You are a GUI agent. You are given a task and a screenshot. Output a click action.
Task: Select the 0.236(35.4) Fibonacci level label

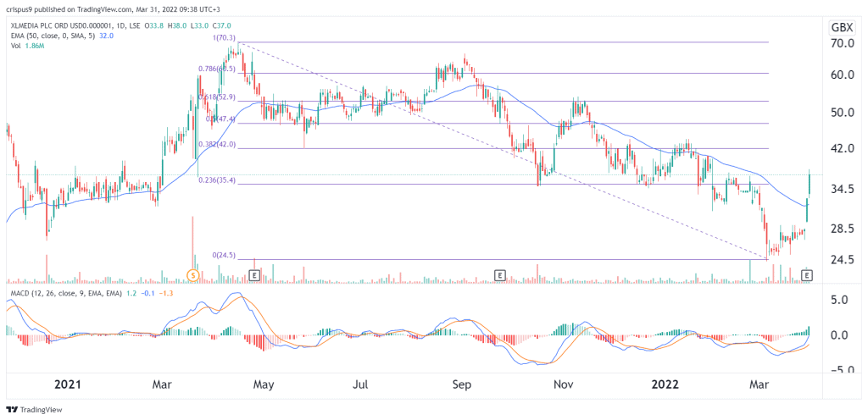coord(217,180)
